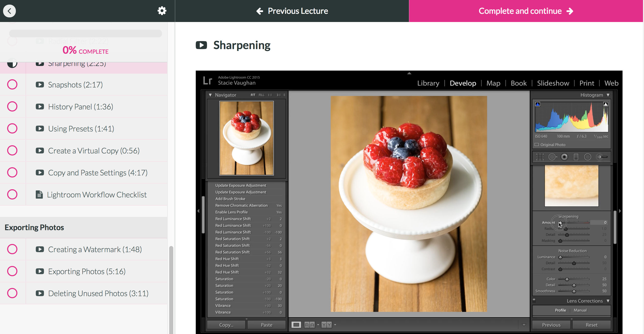Click Reset button in Develop panel
The image size is (644, 334).
coord(592,325)
